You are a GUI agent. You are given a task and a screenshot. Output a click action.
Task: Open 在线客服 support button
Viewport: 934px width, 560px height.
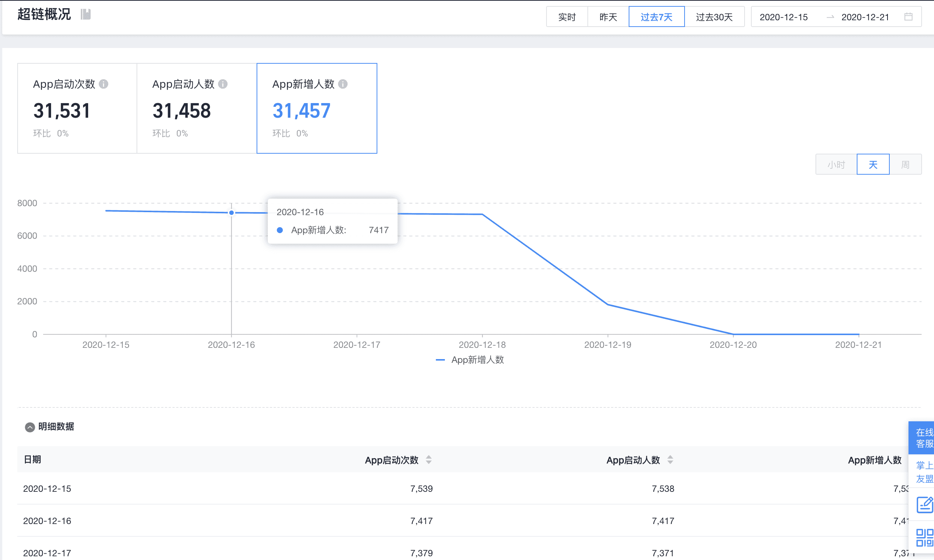point(921,438)
